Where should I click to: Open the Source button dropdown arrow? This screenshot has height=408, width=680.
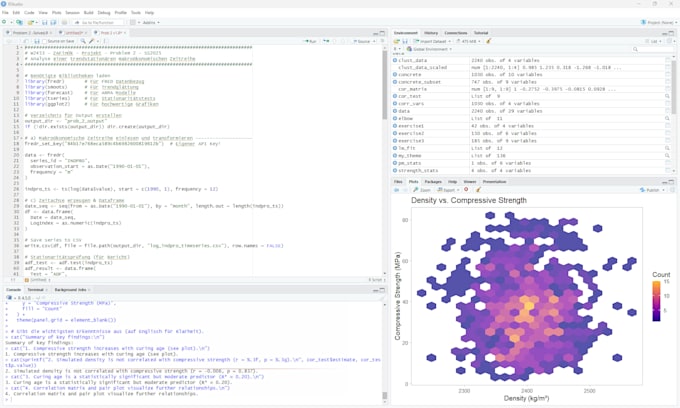374,41
